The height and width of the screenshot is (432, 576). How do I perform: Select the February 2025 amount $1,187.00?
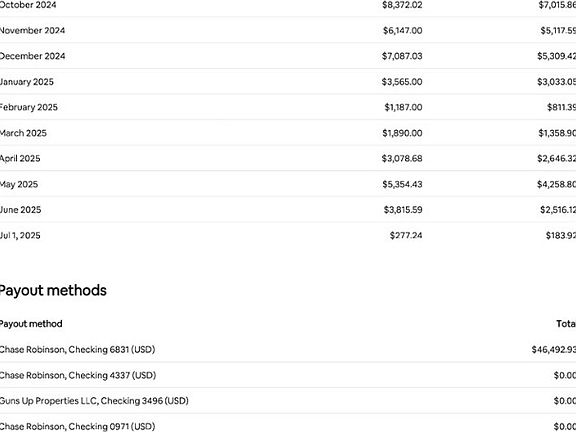[x=403, y=107]
